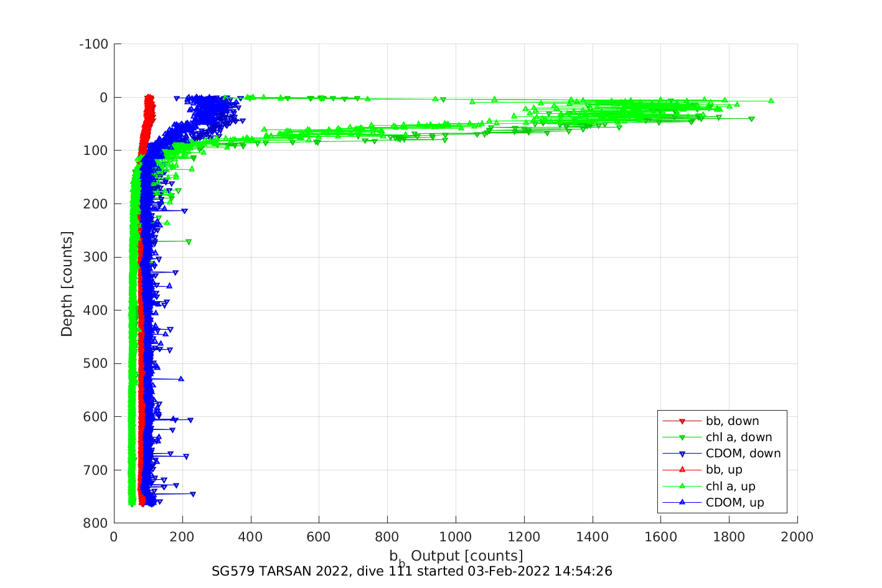Click the 'Depth [counts]' y-axis label
The width and height of the screenshot is (882, 588).
pyautogui.click(x=67, y=284)
